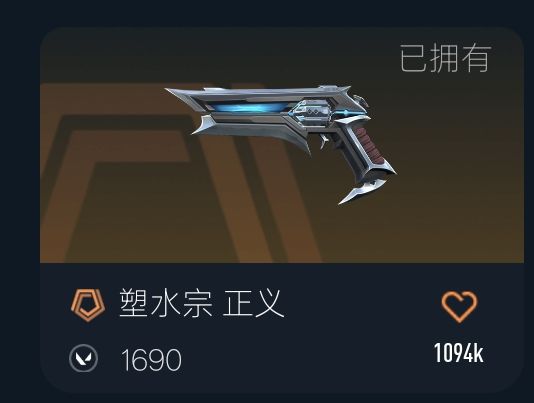Click the 1094k likes count
The image size is (534, 403).
(459, 353)
